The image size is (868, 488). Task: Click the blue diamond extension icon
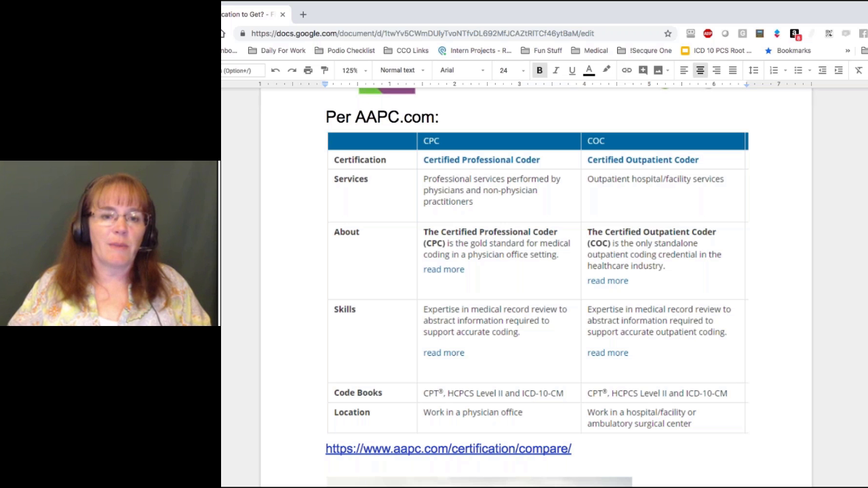point(777,33)
